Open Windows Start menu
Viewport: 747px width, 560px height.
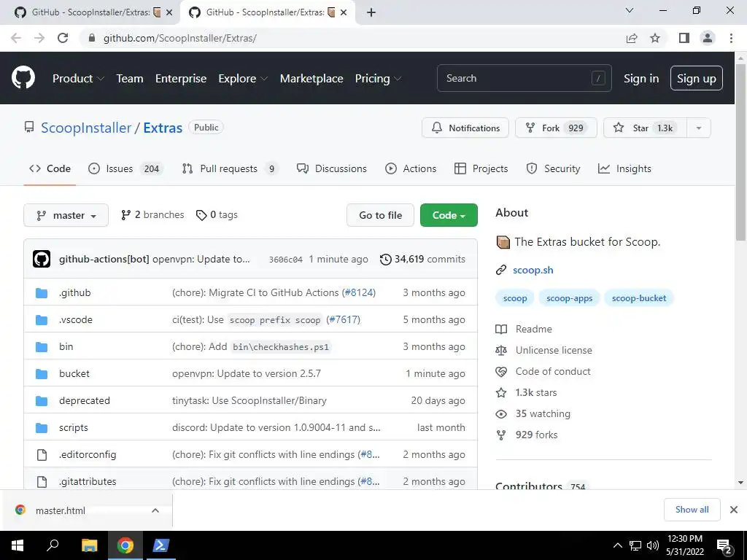18,545
